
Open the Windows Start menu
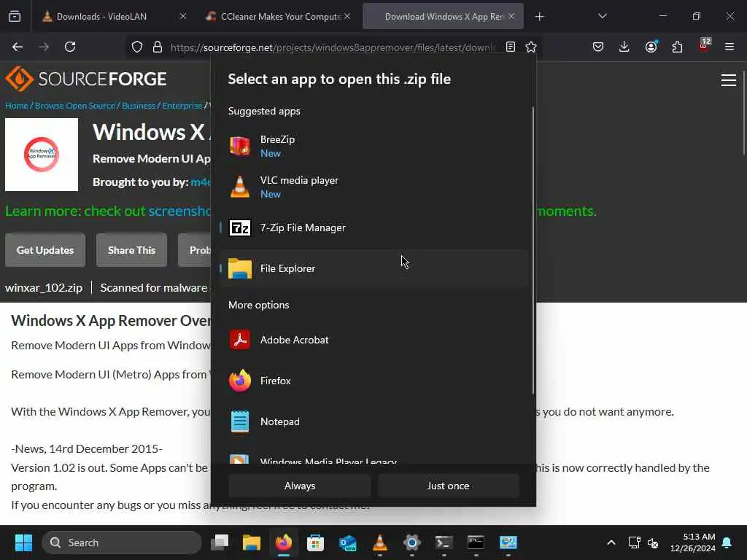coord(23,542)
